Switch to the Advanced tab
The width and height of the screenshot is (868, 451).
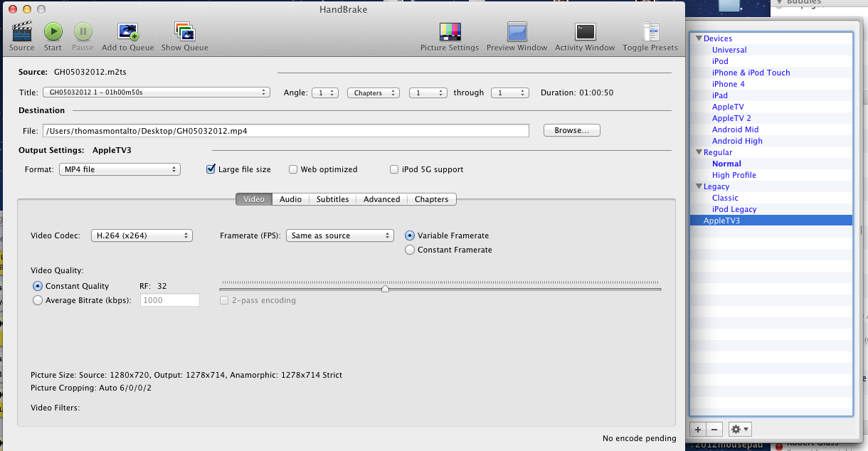pos(381,199)
